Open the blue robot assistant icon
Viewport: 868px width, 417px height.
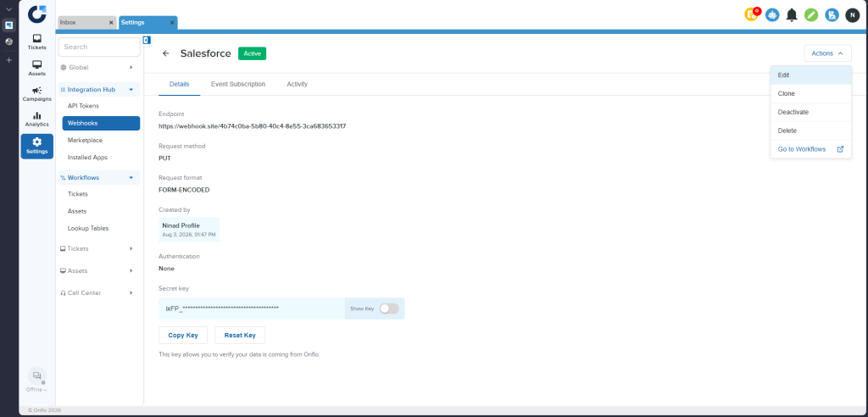(x=772, y=15)
